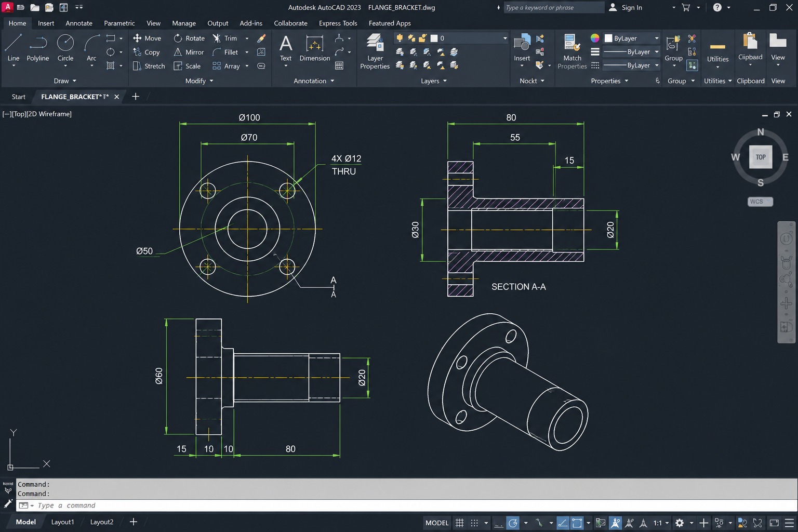Open the Trim tool dropdown arrow
Image resolution: width=798 pixels, height=532 pixels.
coord(247,38)
